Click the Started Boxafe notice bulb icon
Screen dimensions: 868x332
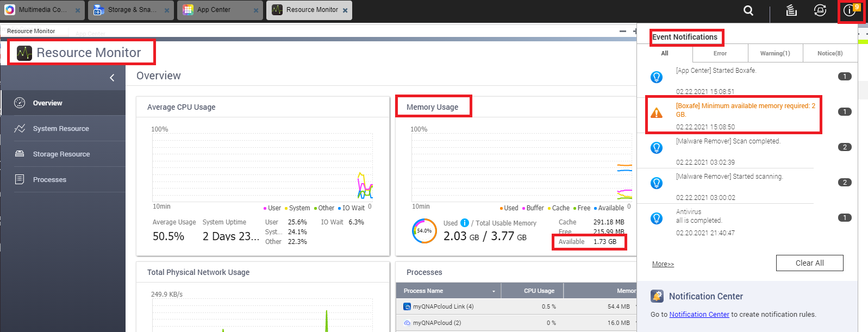point(657,77)
